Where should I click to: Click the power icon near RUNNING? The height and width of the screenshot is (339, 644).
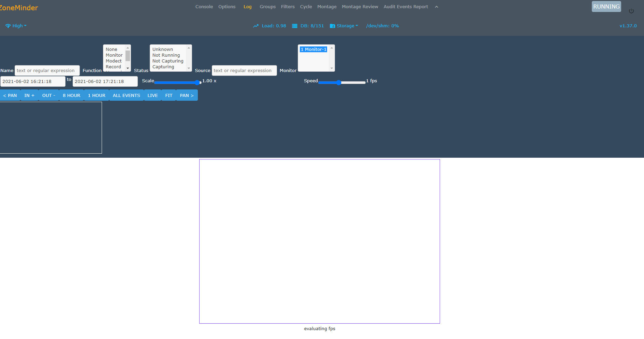pos(631,11)
